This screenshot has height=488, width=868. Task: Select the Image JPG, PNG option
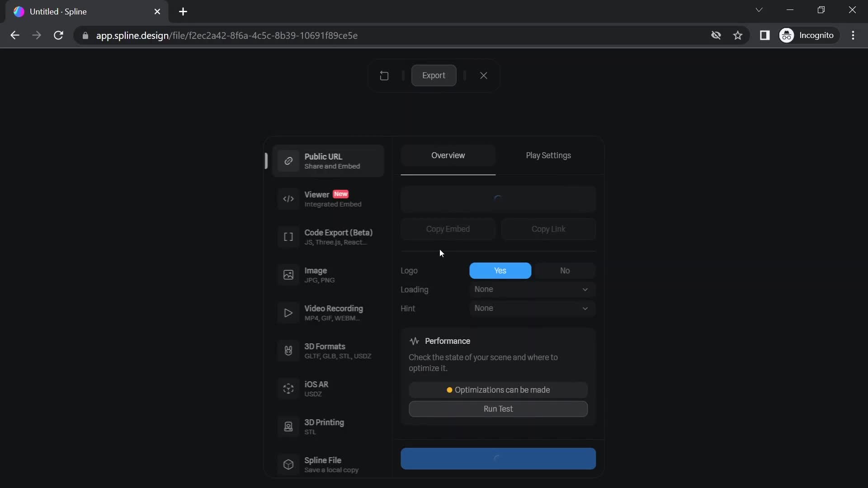click(x=328, y=275)
